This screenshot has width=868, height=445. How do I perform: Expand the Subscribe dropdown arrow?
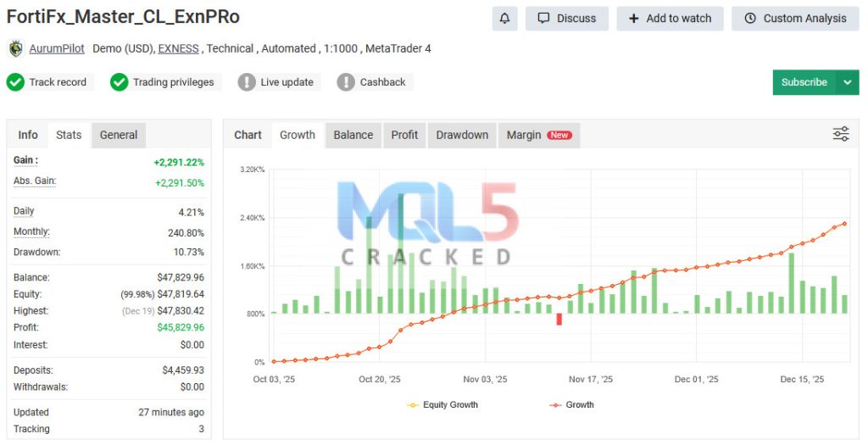click(x=848, y=82)
